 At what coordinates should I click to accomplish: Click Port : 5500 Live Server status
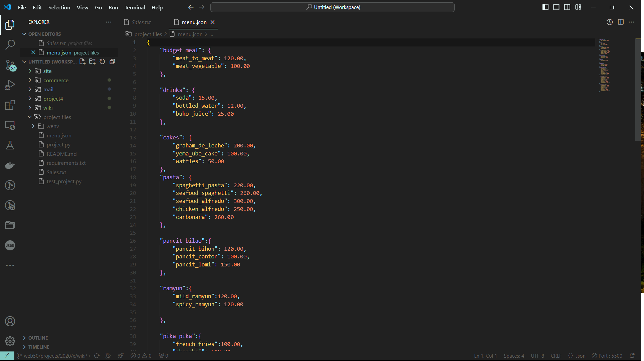[x=607, y=356]
